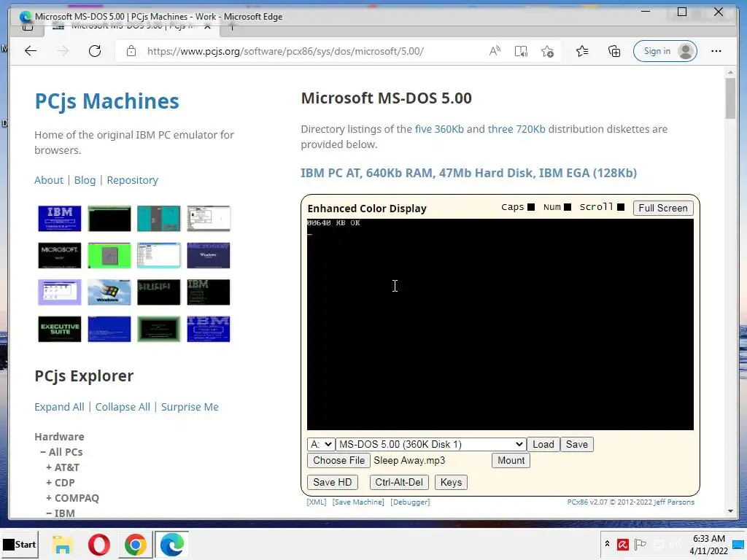This screenshot has height=560, width=747.
Task: Expand the COMPAQ tree node
Action: [72, 497]
